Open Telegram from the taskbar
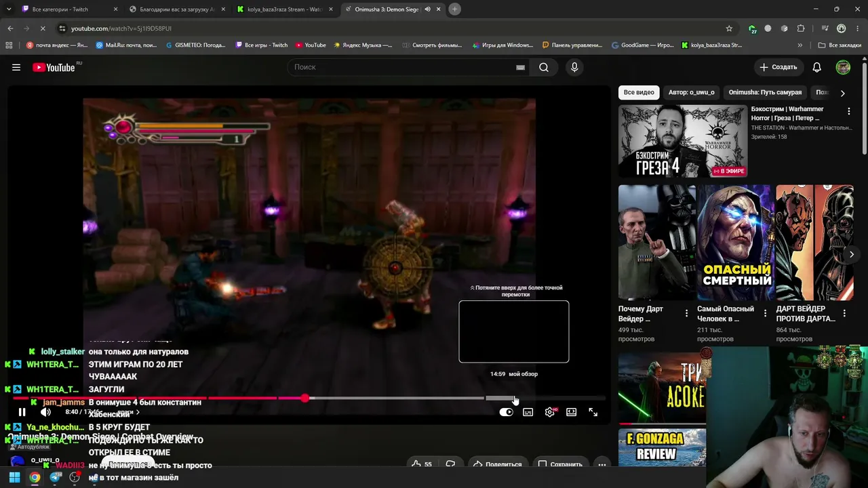 click(x=56, y=477)
